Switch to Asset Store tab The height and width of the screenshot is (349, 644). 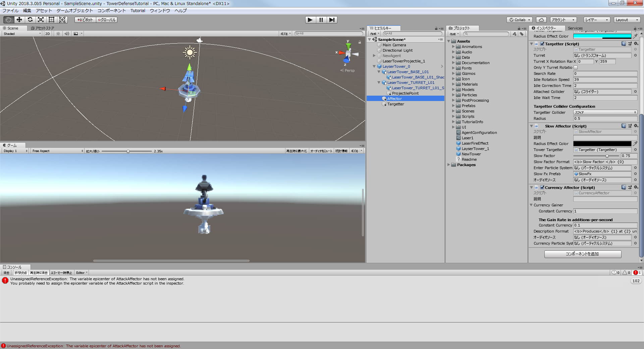click(43, 28)
